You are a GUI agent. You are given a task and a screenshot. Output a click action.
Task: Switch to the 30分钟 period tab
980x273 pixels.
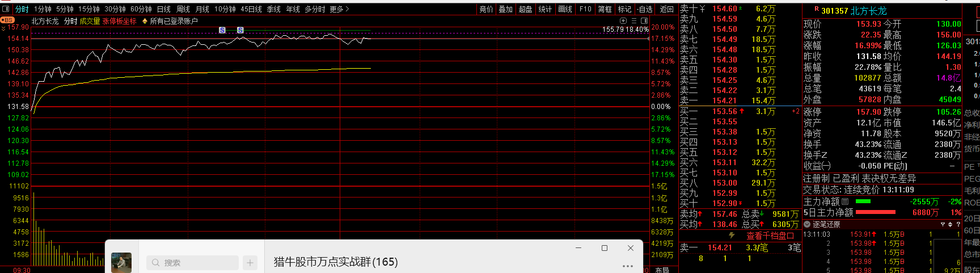click(x=115, y=9)
